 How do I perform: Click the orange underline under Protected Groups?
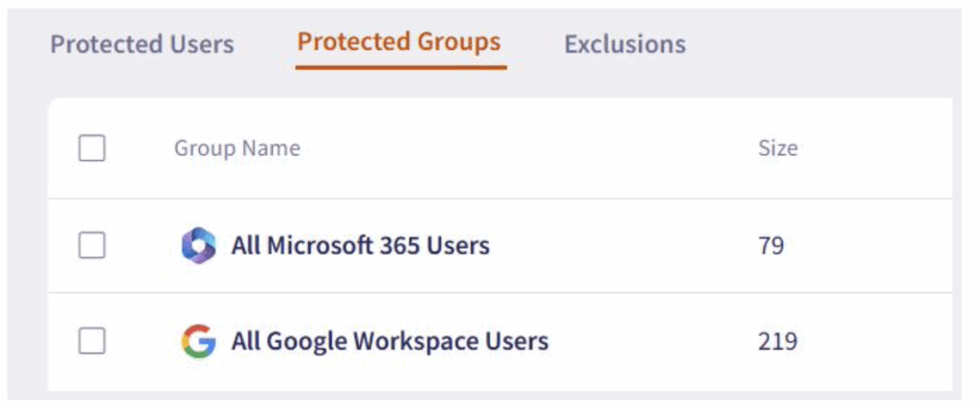pyautogui.click(x=401, y=67)
